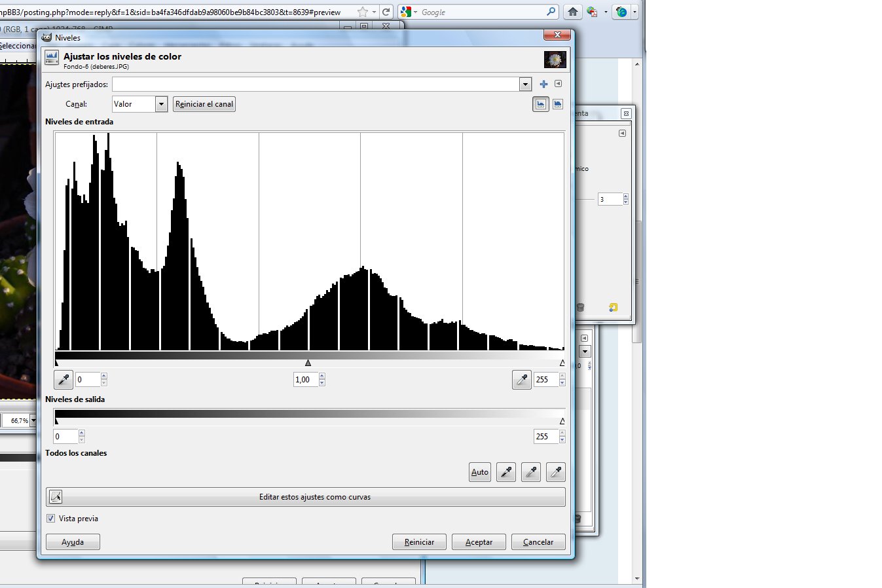This screenshot has height=588, width=882.
Task: Toggle the Vista previa checkbox
Action: 50,518
